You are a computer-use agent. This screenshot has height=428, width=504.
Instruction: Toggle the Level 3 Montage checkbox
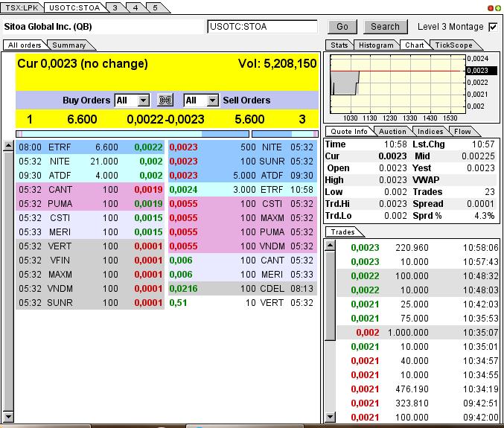pos(492,27)
